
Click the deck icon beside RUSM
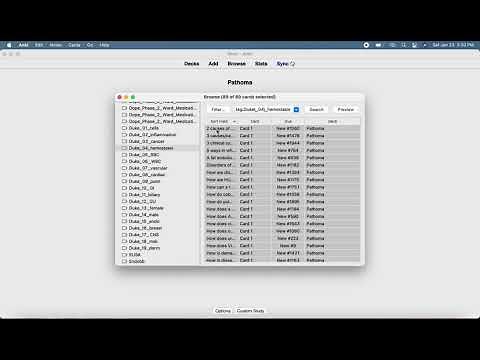124,255
